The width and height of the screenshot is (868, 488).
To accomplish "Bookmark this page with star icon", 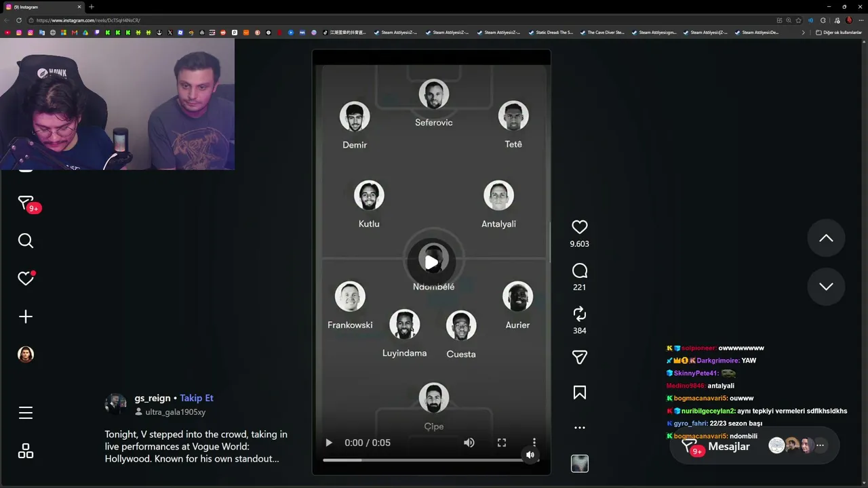I will tap(799, 20).
